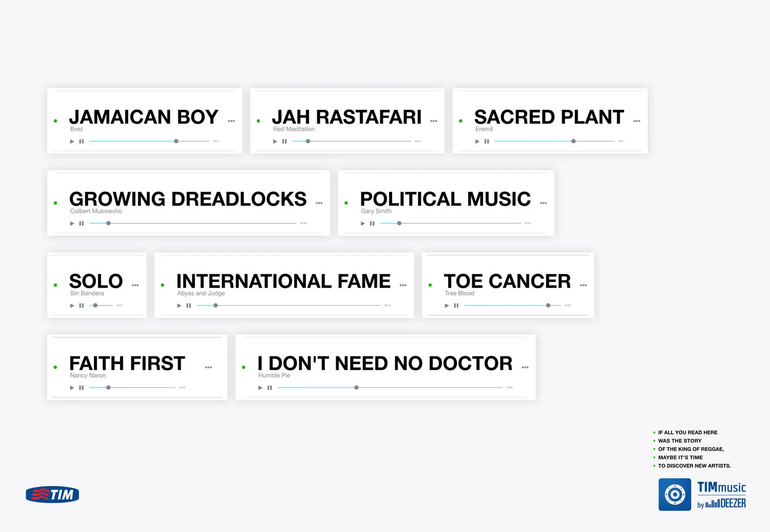Play the Jamaican Boy track
This screenshot has height=532, width=770.
coord(72,141)
